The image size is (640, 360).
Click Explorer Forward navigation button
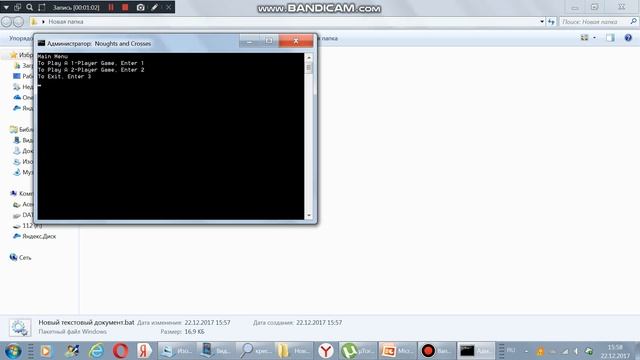[x=18, y=22]
